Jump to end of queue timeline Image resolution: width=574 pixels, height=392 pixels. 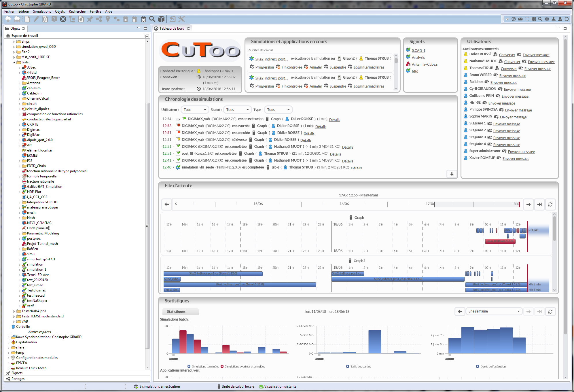tap(539, 204)
